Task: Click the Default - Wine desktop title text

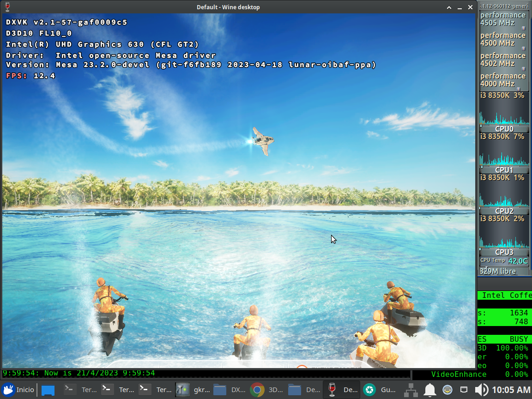Action: click(x=228, y=7)
